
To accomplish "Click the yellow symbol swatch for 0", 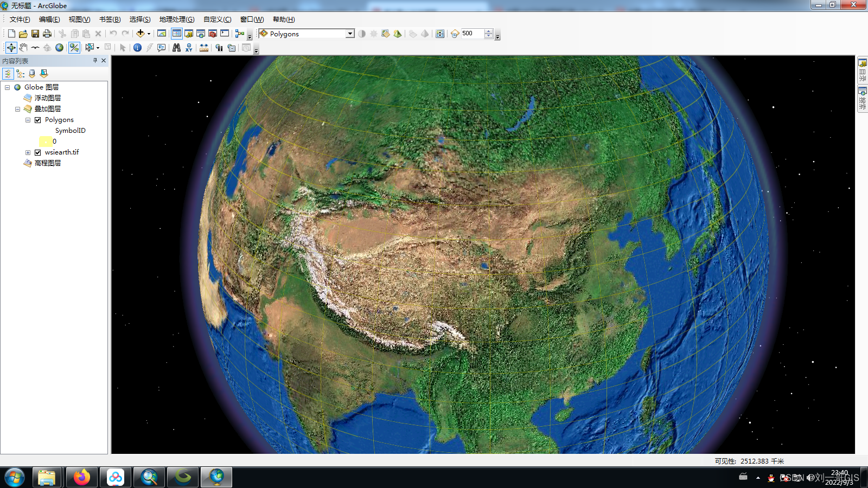I will tap(46, 142).
